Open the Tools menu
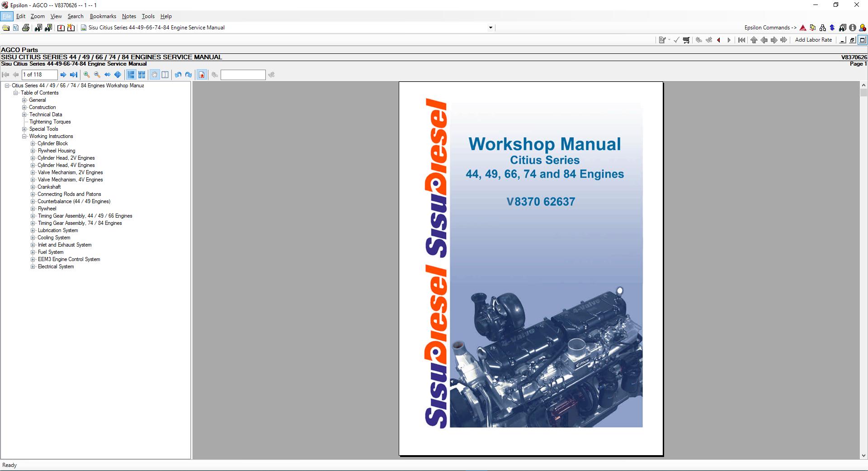 [x=148, y=16]
